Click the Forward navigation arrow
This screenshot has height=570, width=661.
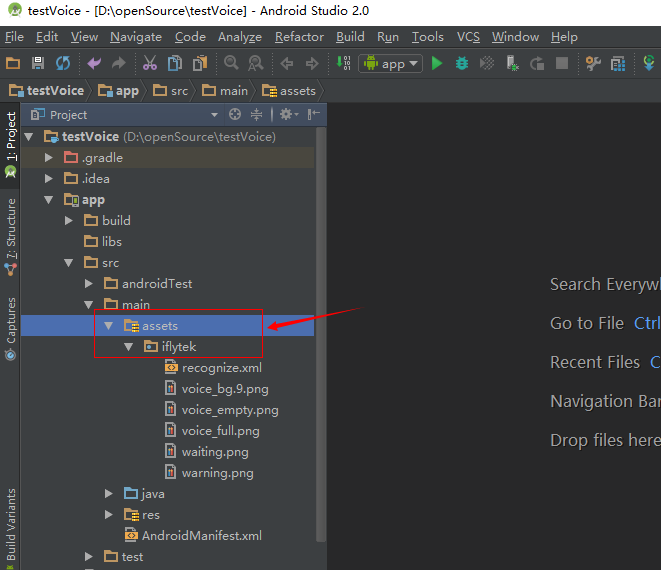coord(312,64)
